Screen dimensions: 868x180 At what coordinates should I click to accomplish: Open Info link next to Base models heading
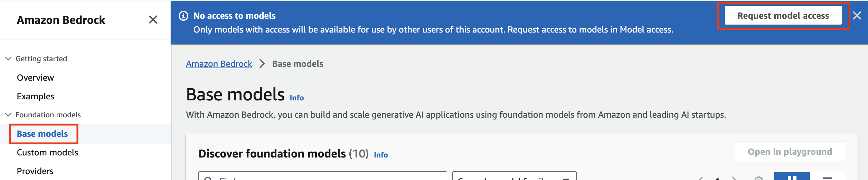coord(297,98)
